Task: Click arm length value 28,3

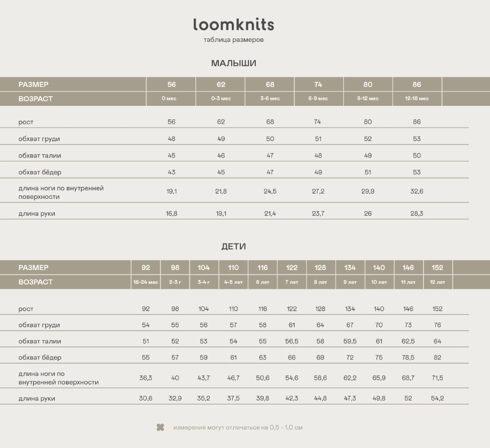Action: tap(416, 214)
